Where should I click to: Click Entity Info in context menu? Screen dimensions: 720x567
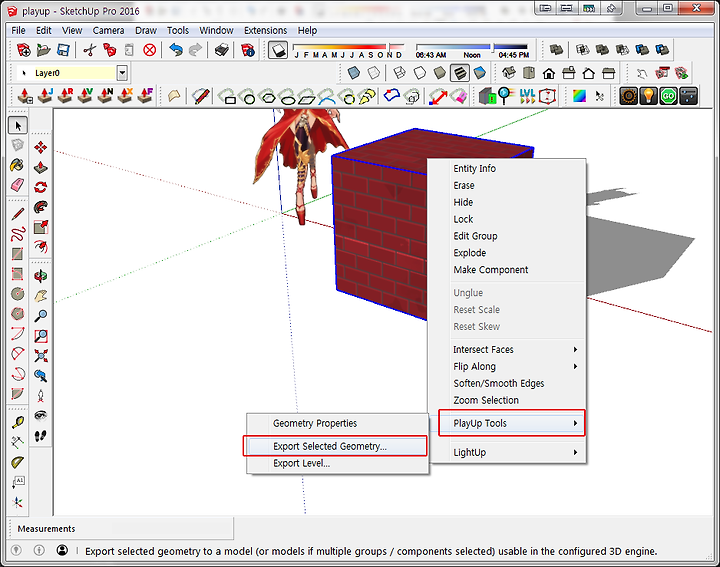coord(508,168)
